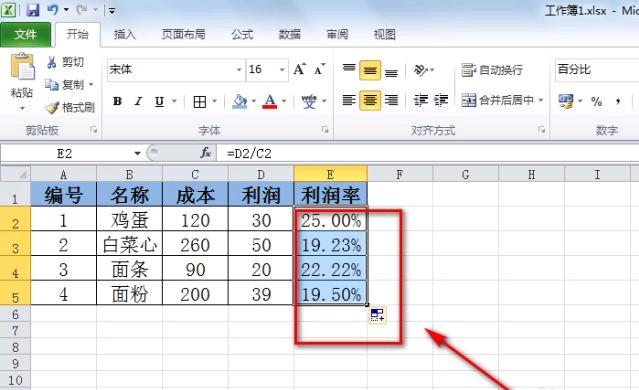Toggle center horizontal alignment button
Viewport: 639px width, 390px height.
pyautogui.click(x=370, y=100)
